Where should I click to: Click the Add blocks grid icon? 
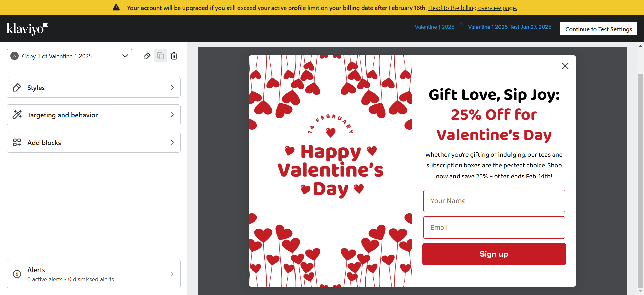pyautogui.click(x=17, y=142)
